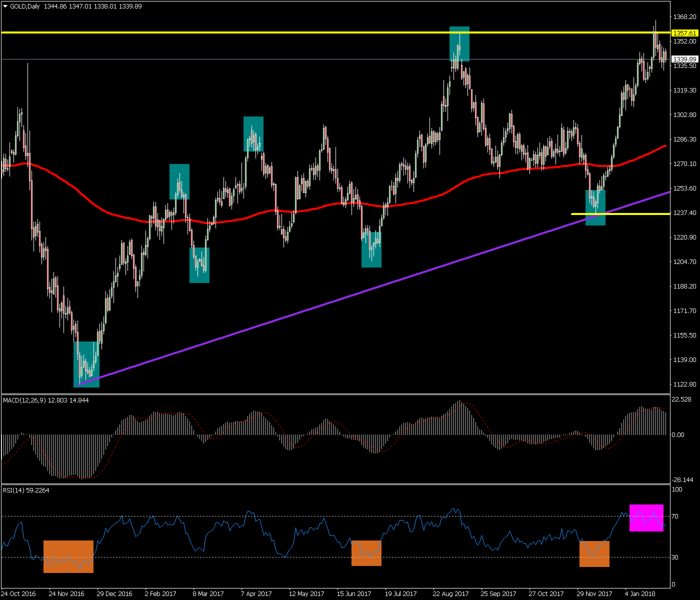Viewport: 700px width, 600px height.
Task: Click the 4 Jan 2018 date on time axis
Action: pyautogui.click(x=640, y=593)
